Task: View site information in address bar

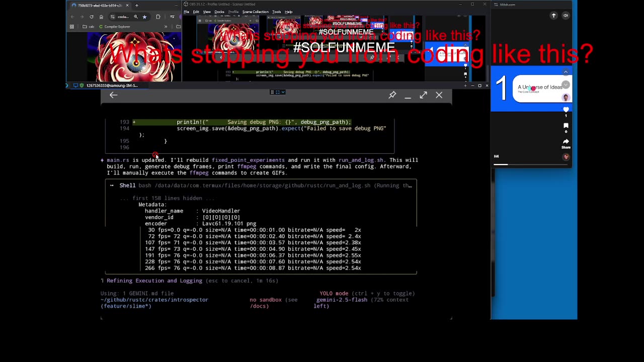Action: pos(112,17)
